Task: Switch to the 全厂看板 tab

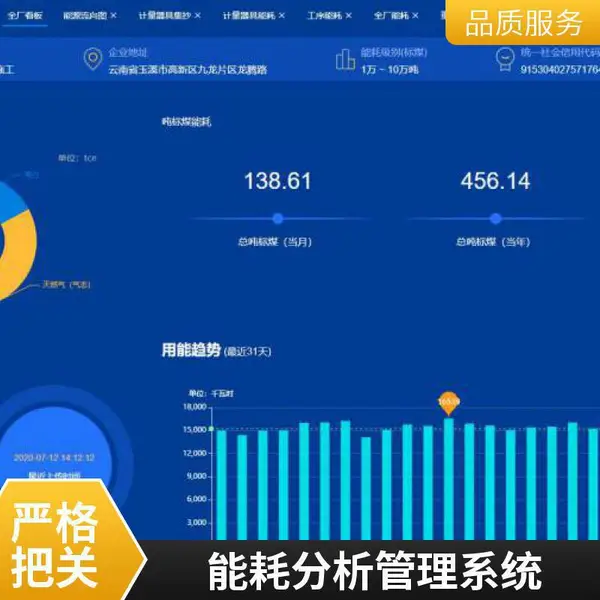Action: coord(25,16)
